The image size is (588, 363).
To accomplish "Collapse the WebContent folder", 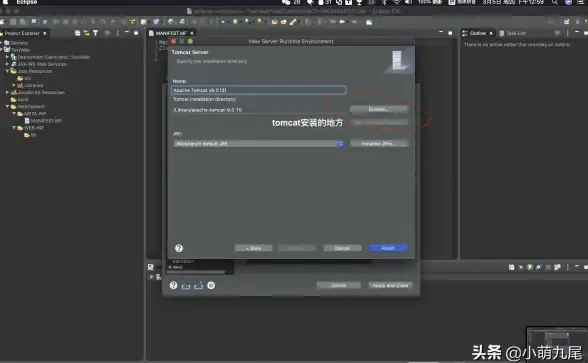I will 7,106.
